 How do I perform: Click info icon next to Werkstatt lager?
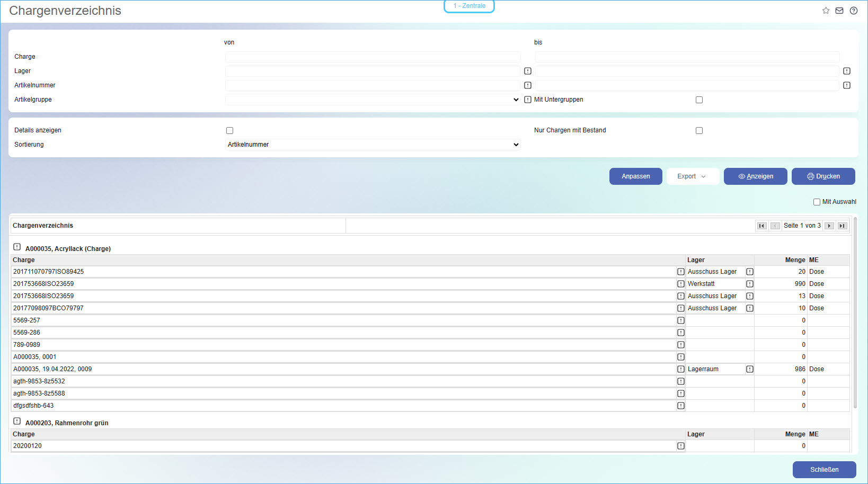click(x=750, y=284)
